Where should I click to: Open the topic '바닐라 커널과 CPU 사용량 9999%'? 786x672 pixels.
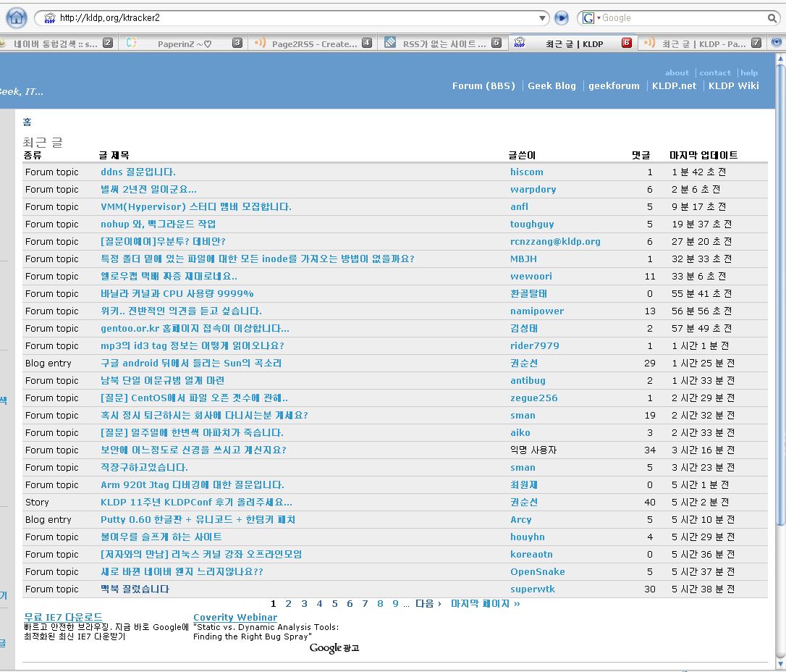pyautogui.click(x=177, y=293)
